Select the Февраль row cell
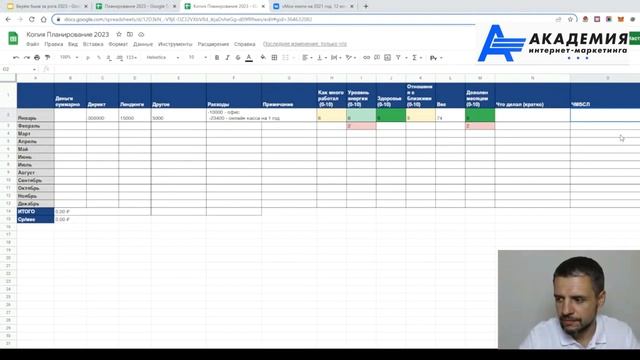 (x=36, y=126)
